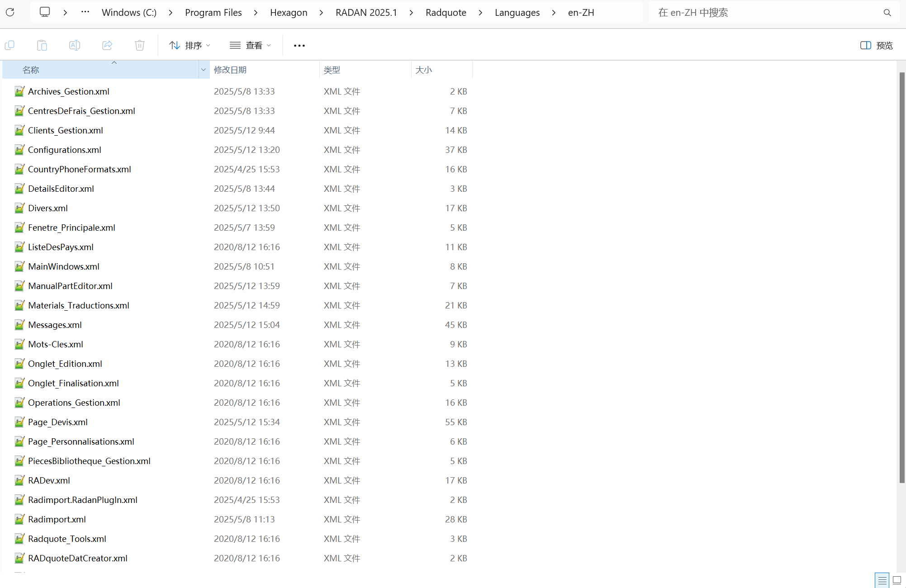Toggle the preview pane button

[876, 45]
